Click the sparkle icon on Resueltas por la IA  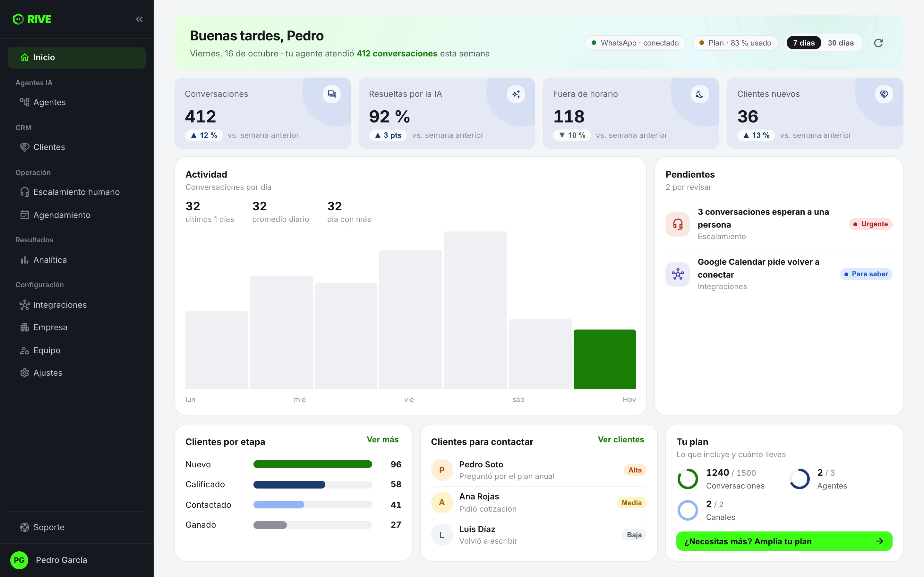[x=516, y=94]
